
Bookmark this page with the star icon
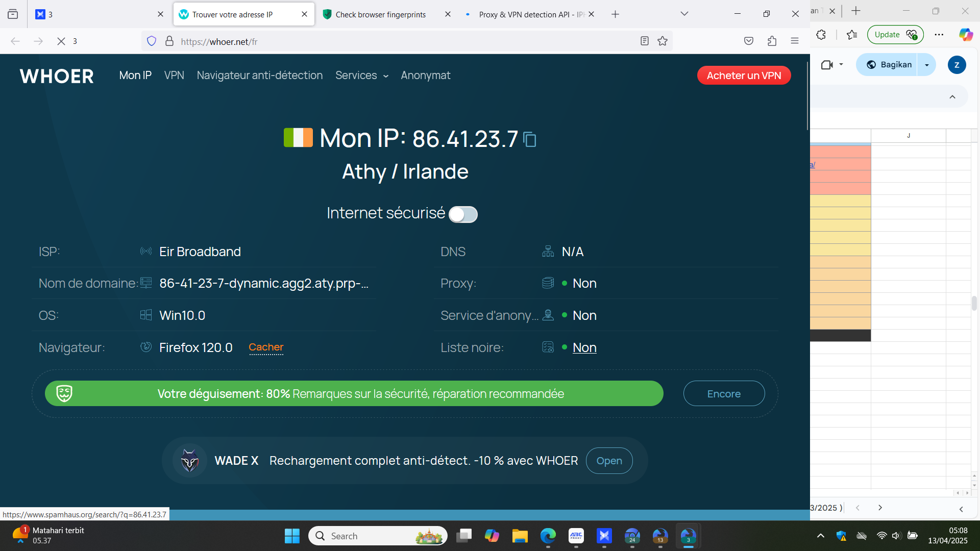click(663, 41)
